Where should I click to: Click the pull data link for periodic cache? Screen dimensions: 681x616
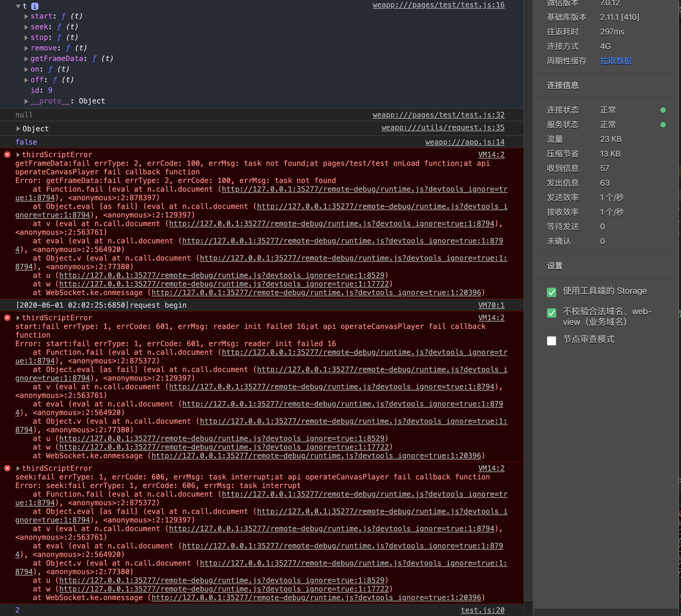tap(616, 61)
